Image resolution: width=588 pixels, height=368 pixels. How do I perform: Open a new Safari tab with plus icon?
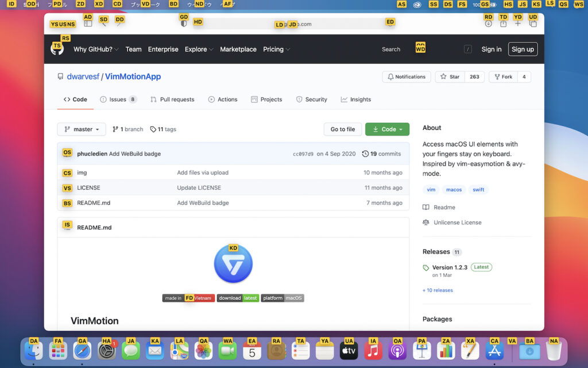[x=518, y=24]
